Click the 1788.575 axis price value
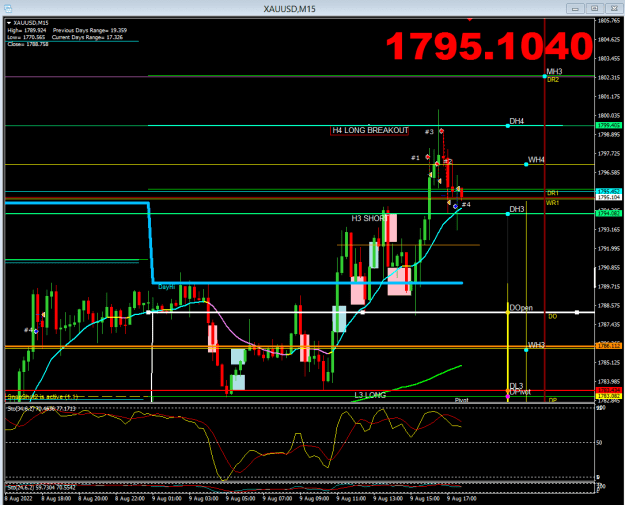This screenshot has height=505, width=625. (x=609, y=306)
